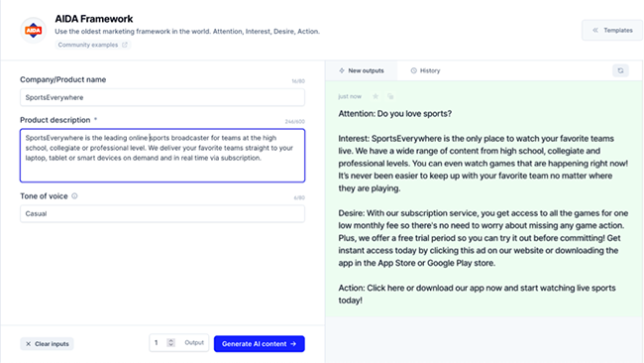Viewport: 644px width, 363px height.
Task: Show the Tone of voice info tooltip
Action: 74,196
